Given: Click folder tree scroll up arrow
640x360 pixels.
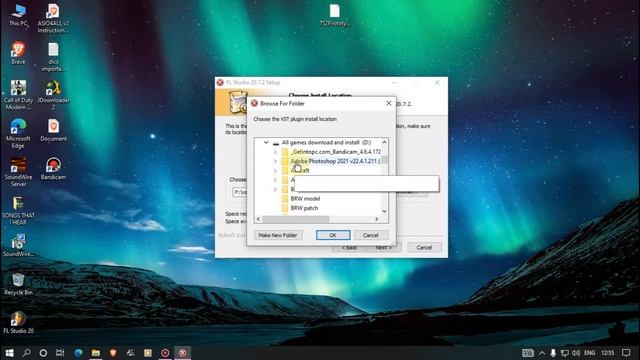Looking at the screenshot, I should click(x=384, y=142).
